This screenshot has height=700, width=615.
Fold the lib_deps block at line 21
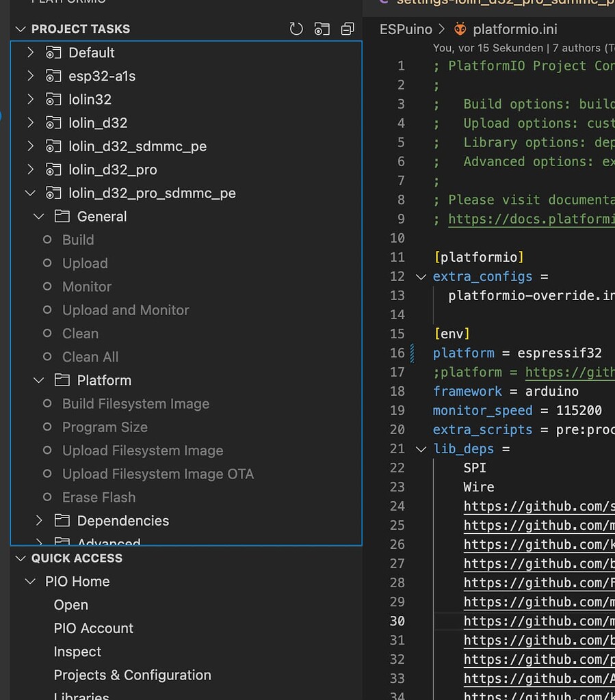421,449
